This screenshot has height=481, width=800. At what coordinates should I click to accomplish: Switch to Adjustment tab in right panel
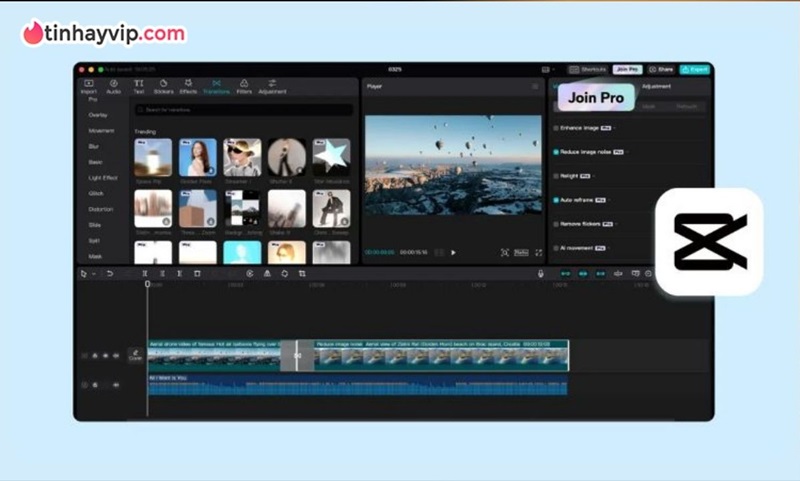click(x=656, y=86)
